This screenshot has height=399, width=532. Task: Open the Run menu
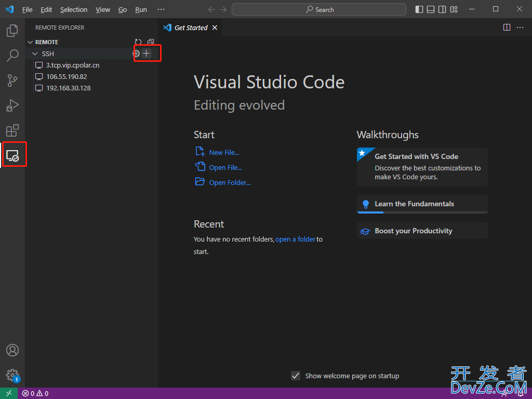[141, 9]
